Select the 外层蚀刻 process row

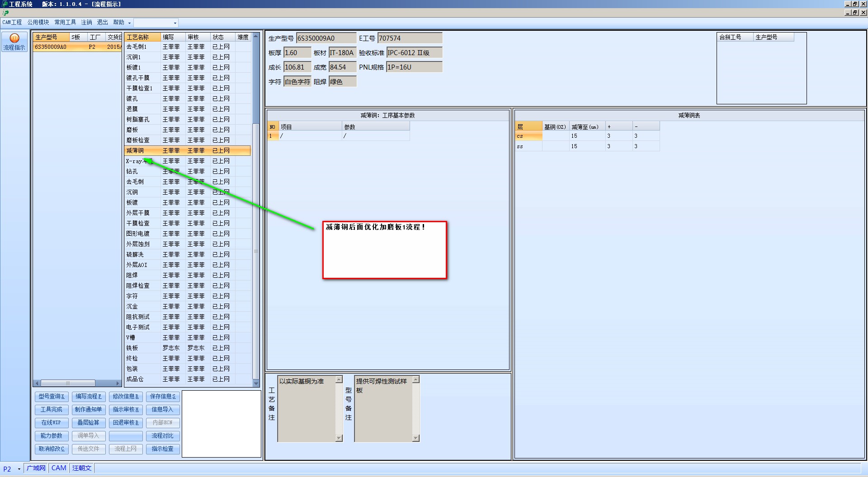188,244
